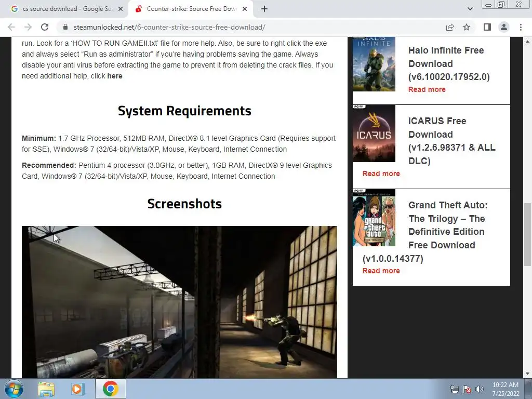
Task: Close the Google Search tab
Action: click(121, 9)
